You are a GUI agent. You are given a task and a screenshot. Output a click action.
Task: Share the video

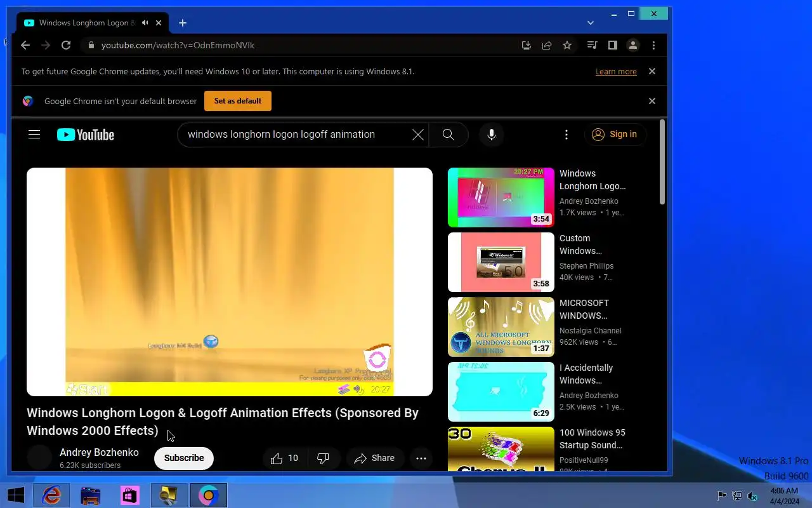[x=375, y=458]
